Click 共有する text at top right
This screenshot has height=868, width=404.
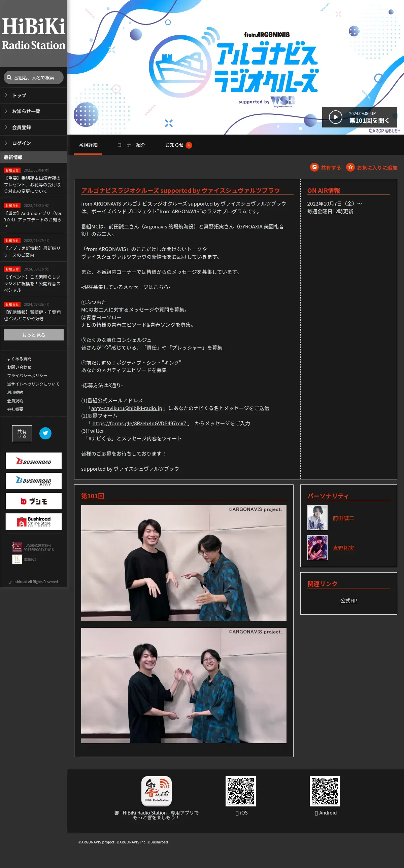(331, 168)
